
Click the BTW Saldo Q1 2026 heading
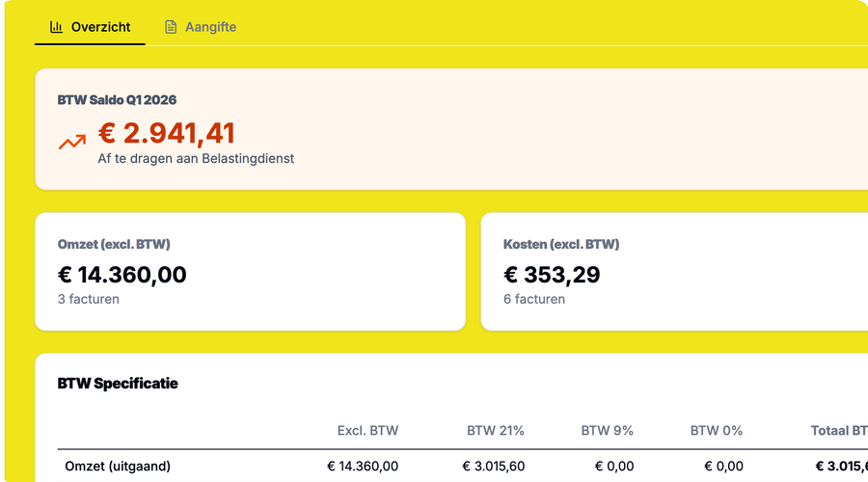(x=117, y=99)
